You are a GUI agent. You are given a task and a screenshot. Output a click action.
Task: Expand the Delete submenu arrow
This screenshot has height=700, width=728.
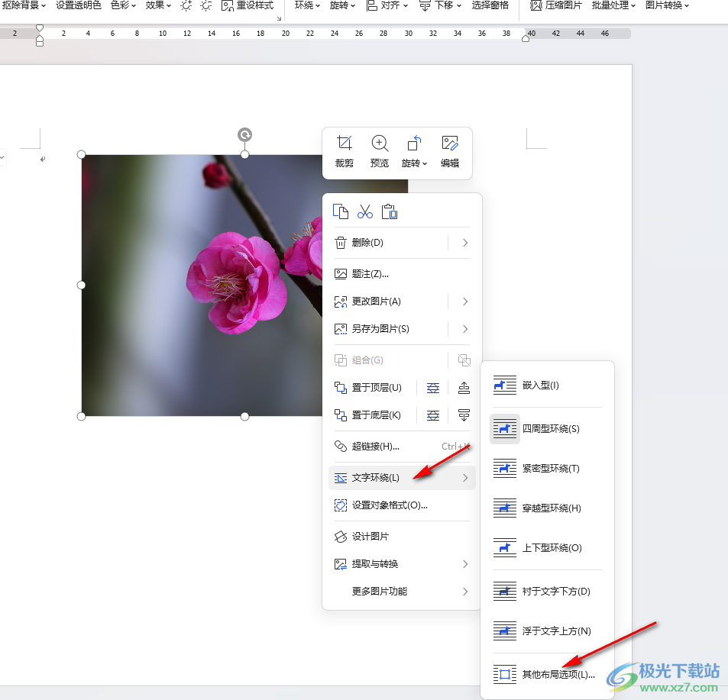coord(464,243)
